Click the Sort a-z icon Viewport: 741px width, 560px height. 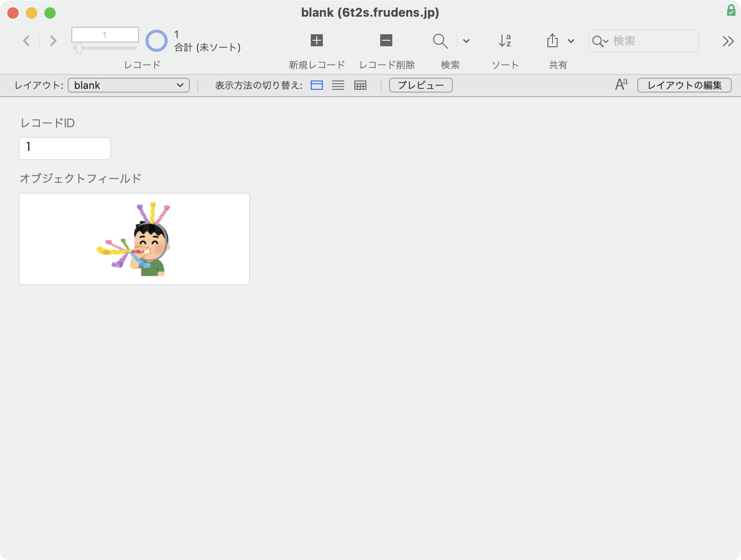[505, 41]
